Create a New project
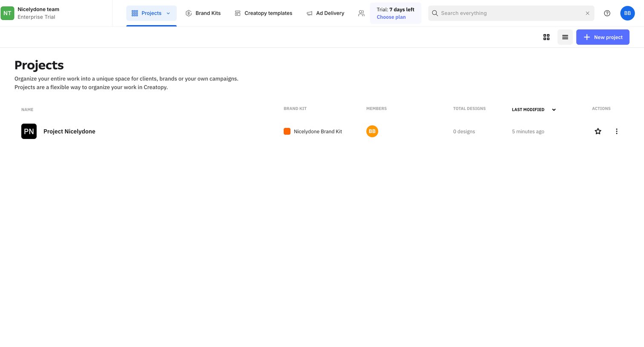Screen dimensions: 644x347 tap(603, 37)
